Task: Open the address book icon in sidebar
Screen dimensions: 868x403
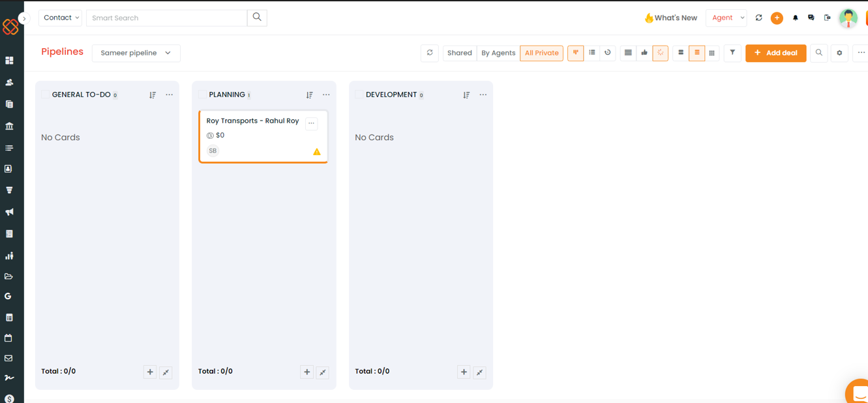Action: (x=9, y=169)
